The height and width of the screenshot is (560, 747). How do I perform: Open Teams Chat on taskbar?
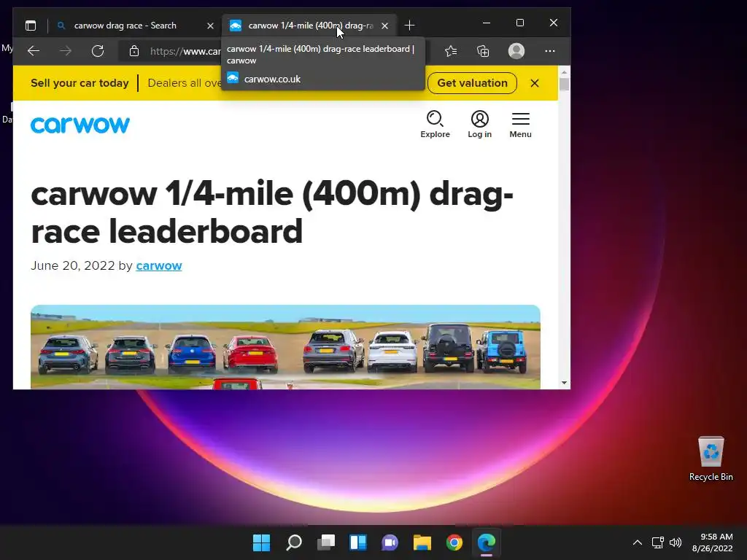tap(390, 542)
